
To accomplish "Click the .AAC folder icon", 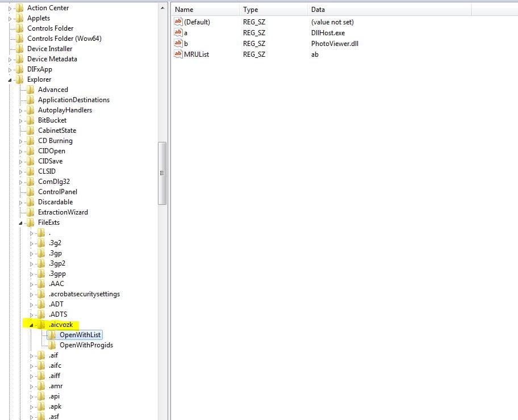I will pyautogui.click(x=41, y=284).
